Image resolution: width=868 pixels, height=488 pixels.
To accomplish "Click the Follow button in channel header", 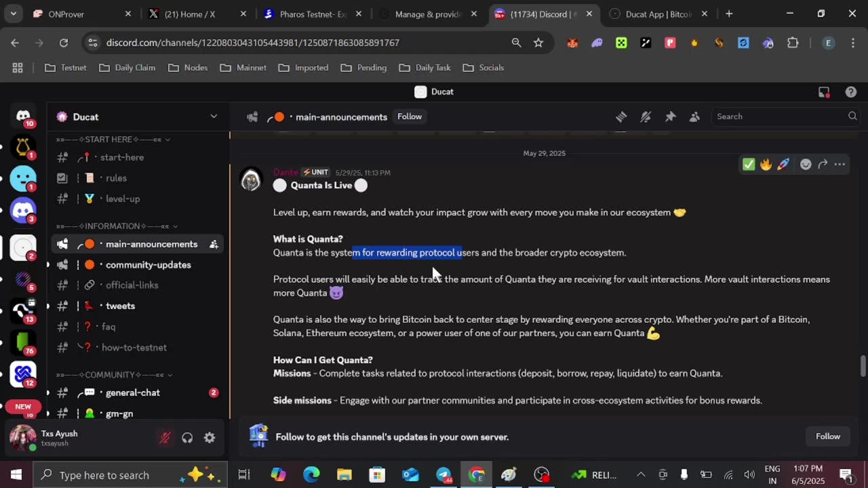I will click(x=410, y=117).
